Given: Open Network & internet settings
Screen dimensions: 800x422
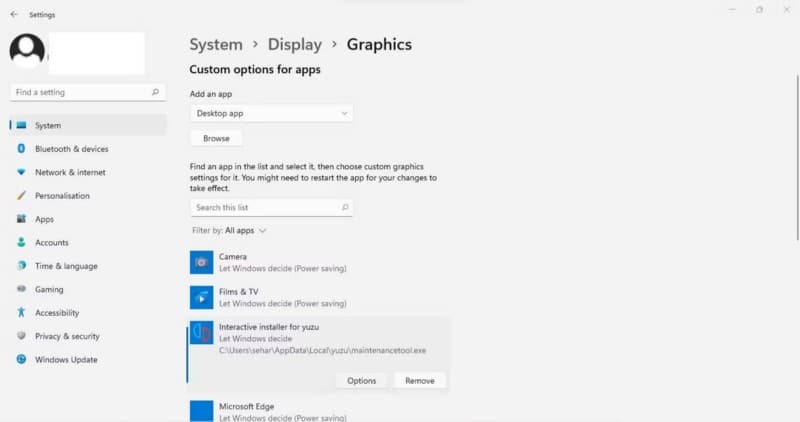Looking at the screenshot, I should 88,172.
